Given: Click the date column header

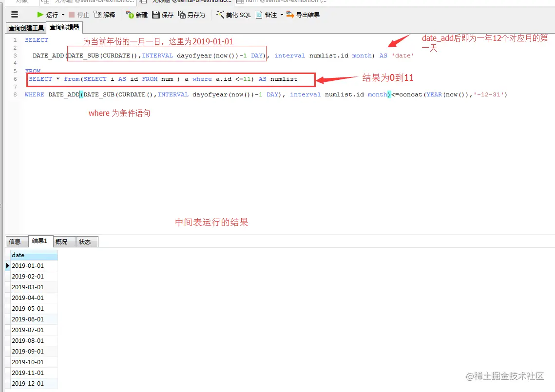Looking at the screenshot, I should (18, 255).
